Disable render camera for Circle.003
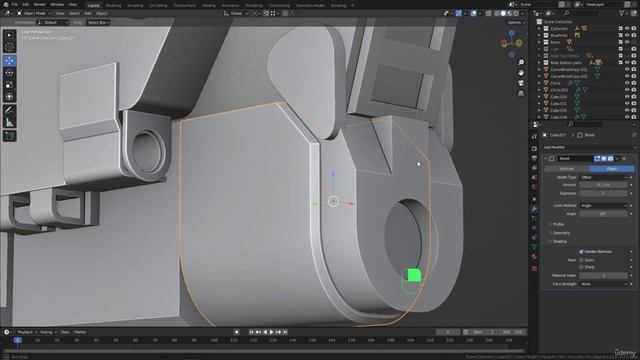The image size is (640, 360). (x=633, y=90)
